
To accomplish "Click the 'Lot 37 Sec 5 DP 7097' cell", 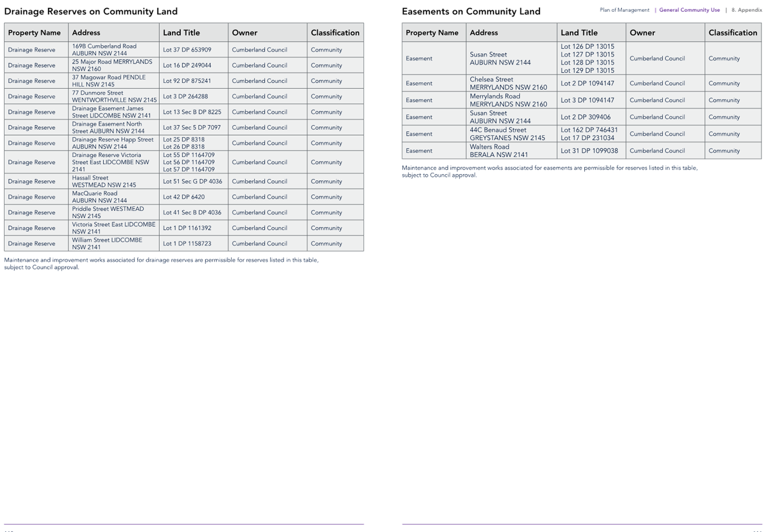I will coord(194,127).
